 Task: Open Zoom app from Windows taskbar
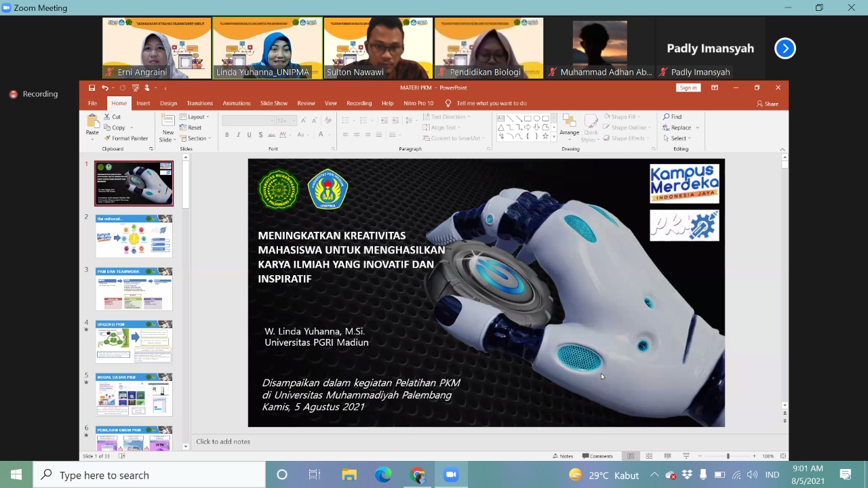[451, 475]
